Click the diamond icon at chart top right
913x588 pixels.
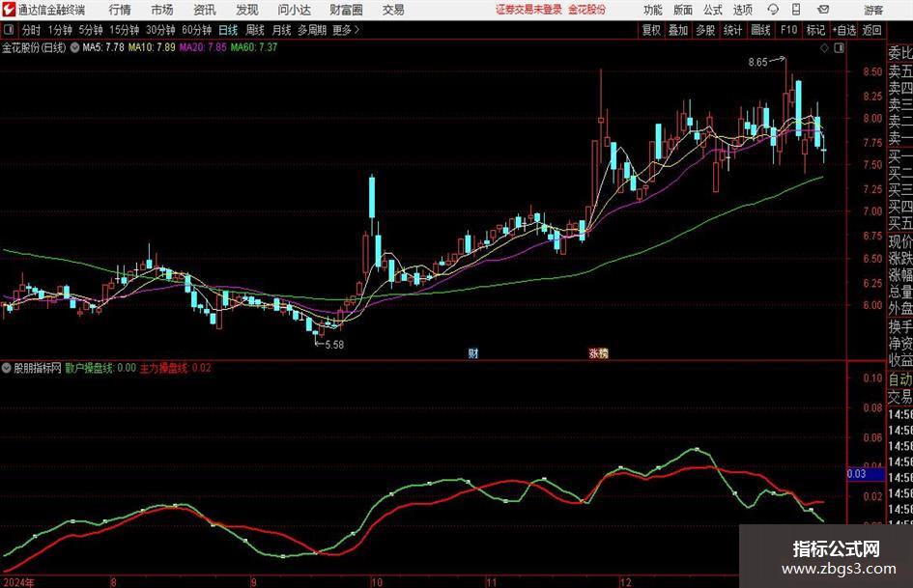pyautogui.click(x=824, y=48)
